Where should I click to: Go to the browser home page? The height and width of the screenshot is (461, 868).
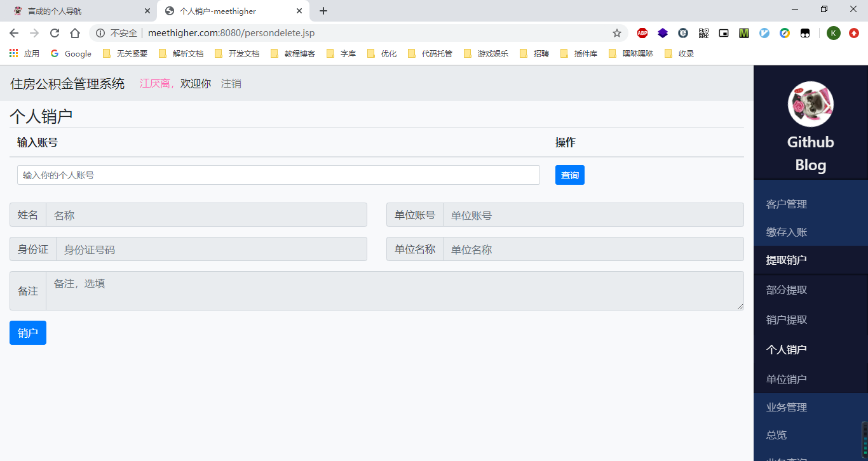coord(75,33)
